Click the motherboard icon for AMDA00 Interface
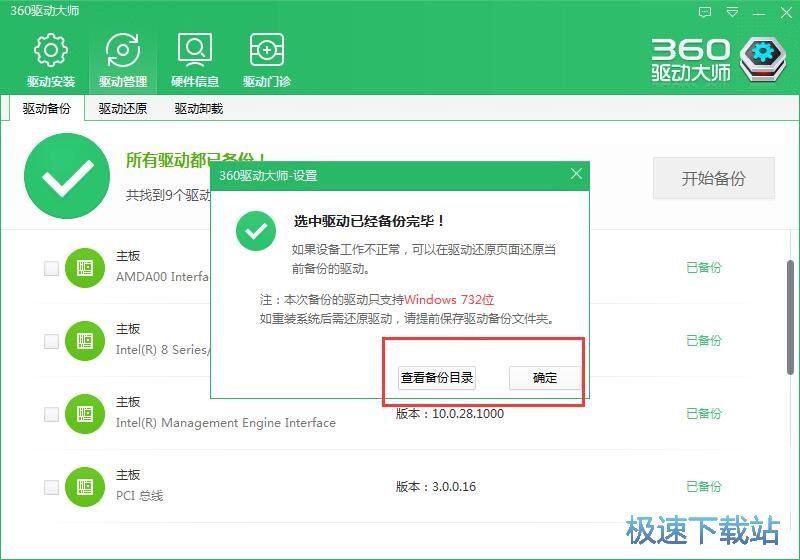Screen dimensions: 800x560 point(85,268)
